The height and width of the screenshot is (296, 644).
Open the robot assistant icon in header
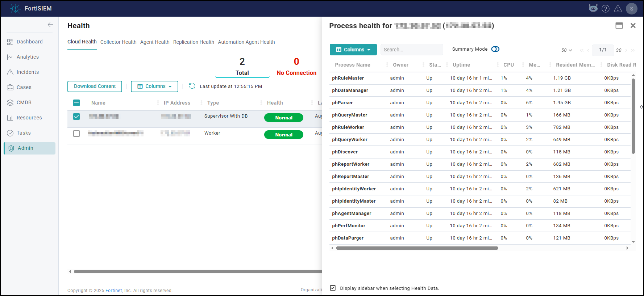tap(593, 8)
